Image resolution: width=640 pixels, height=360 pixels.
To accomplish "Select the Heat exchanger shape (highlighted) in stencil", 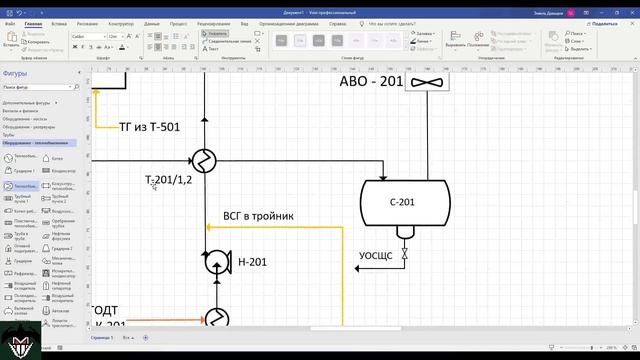I will (x=21, y=186).
